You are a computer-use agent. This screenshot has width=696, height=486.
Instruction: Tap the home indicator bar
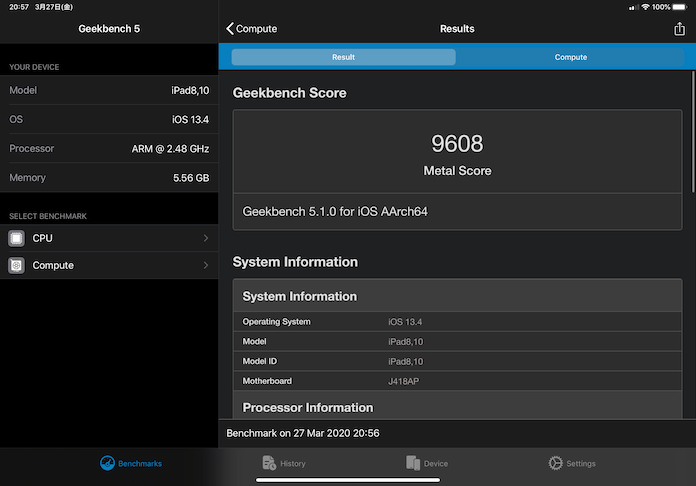pos(348,480)
